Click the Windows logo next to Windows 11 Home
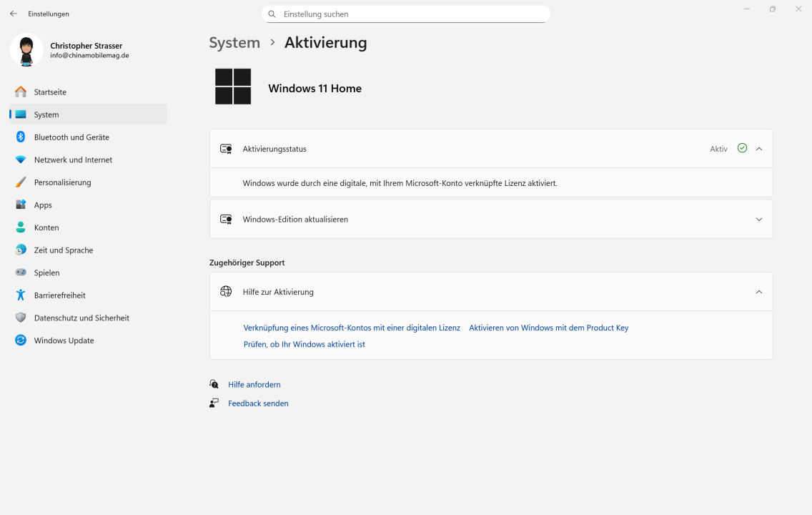812x515 pixels. click(x=233, y=87)
